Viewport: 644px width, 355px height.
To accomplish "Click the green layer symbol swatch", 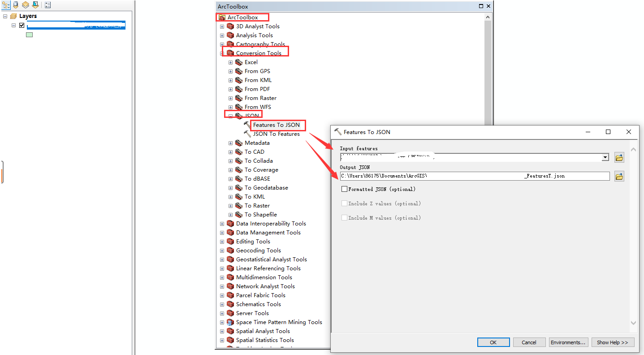I will (x=30, y=35).
